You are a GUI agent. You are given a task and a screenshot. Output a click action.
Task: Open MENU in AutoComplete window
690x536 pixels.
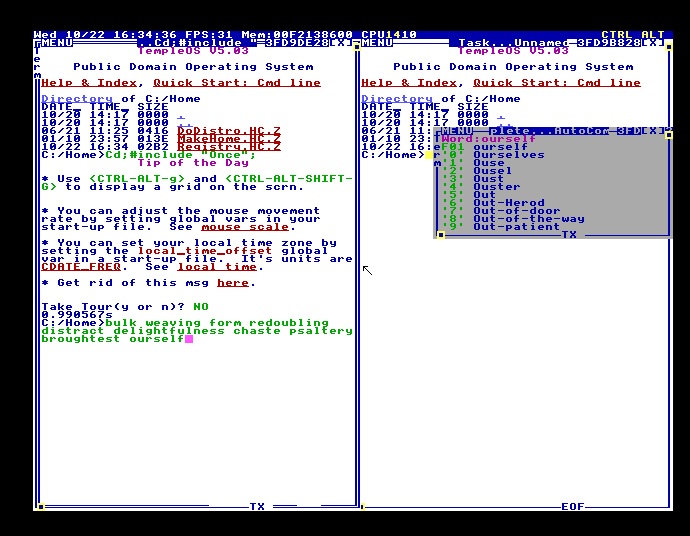(x=457, y=131)
